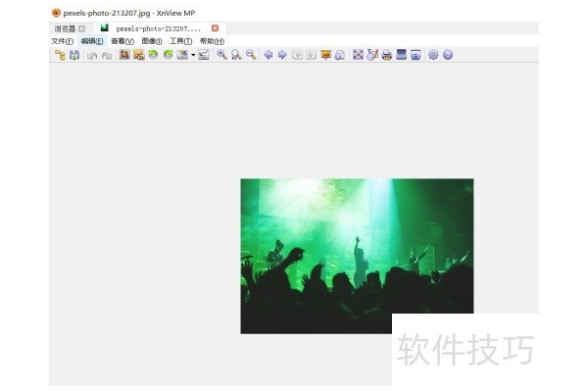588x392 pixels.
Task: Toggle fullscreen expand arrows icon
Action: pos(358,55)
